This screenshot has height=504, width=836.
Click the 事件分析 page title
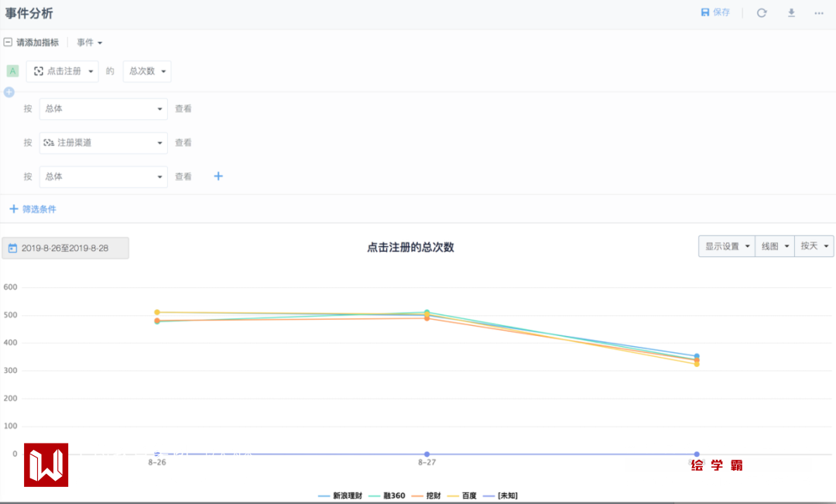pos(29,13)
